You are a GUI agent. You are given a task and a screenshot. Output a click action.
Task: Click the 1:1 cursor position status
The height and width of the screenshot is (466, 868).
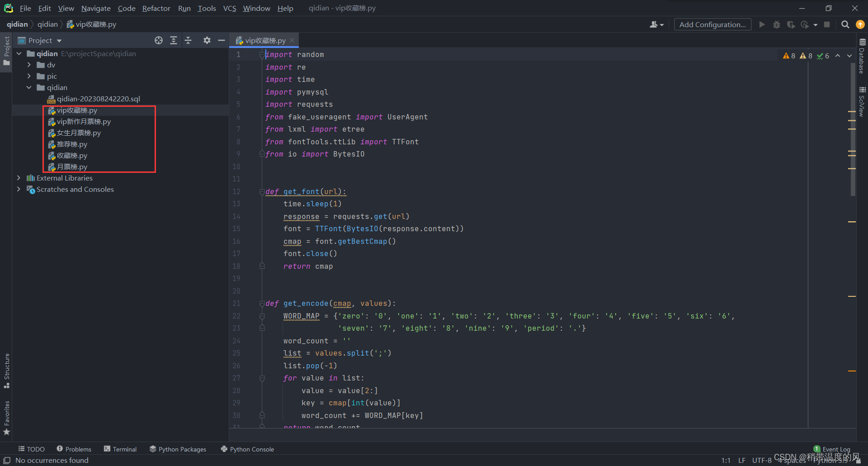click(x=726, y=460)
